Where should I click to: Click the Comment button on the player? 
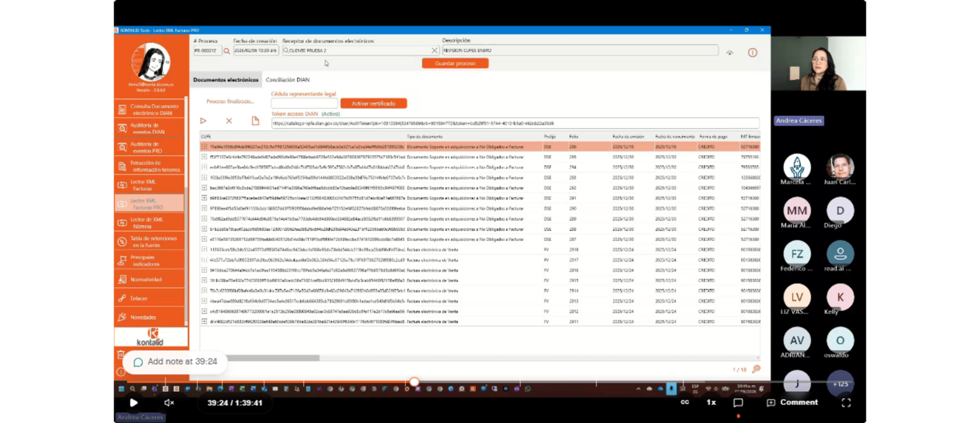792,403
